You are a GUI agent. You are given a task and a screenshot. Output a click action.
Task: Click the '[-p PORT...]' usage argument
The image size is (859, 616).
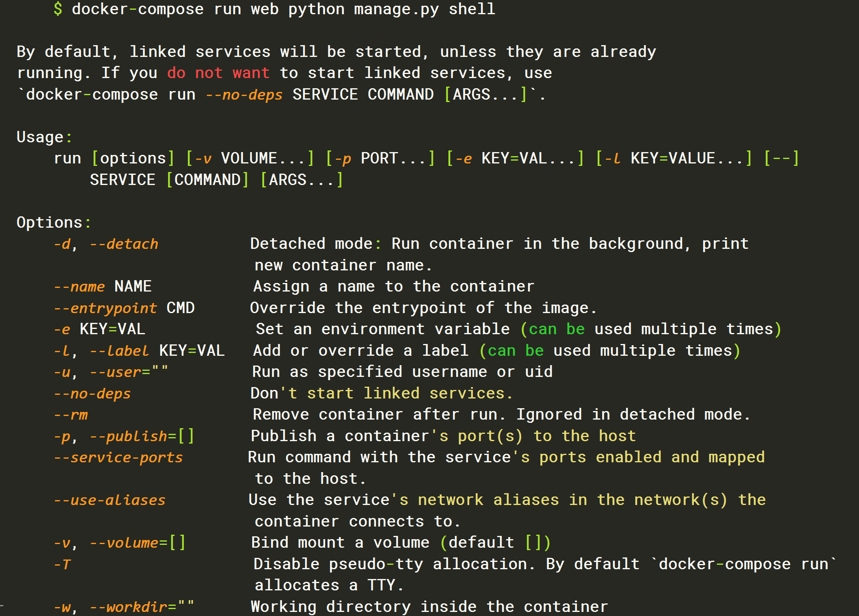pos(380,159)
